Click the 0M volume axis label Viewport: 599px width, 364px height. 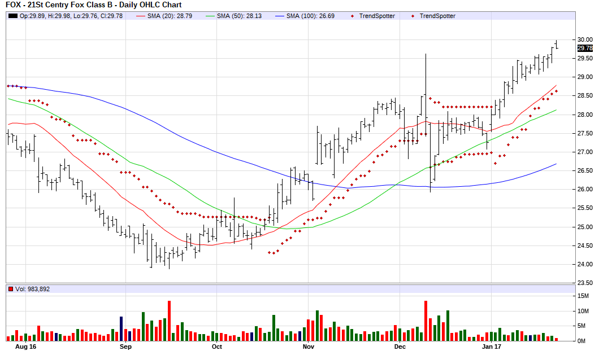pos(581,341)
